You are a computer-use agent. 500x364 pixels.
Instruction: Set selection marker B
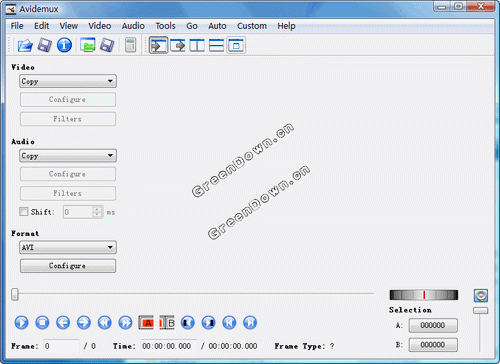pyautogui.click(x=167, y=323)
